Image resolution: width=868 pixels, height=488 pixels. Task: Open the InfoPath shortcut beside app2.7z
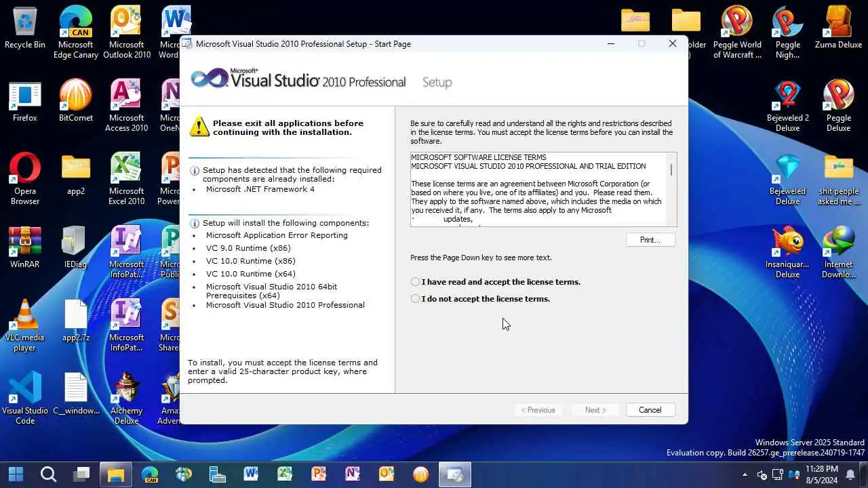(127, 325)
